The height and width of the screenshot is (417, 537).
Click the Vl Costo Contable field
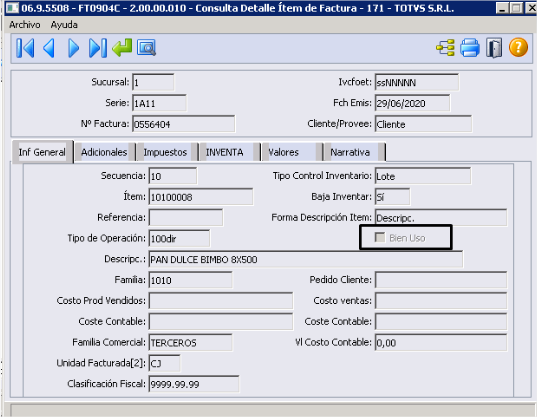pos(441,343)
